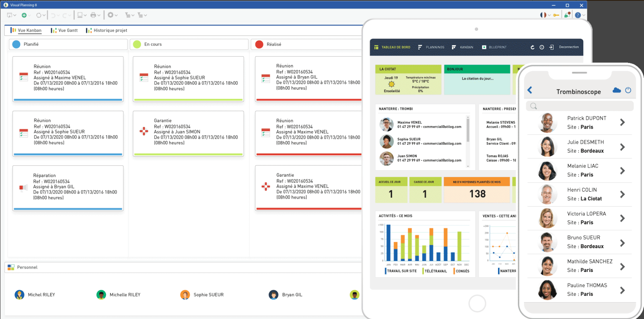Click the blue help question mark icon
Screen dimensions: 644x319
coord(577,15)
